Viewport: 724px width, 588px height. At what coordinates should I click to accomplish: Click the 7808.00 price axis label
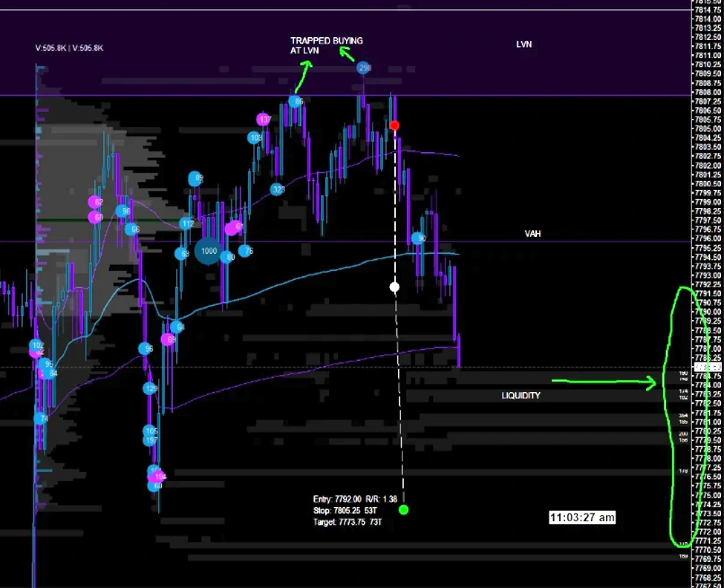[x=708, y=92]
